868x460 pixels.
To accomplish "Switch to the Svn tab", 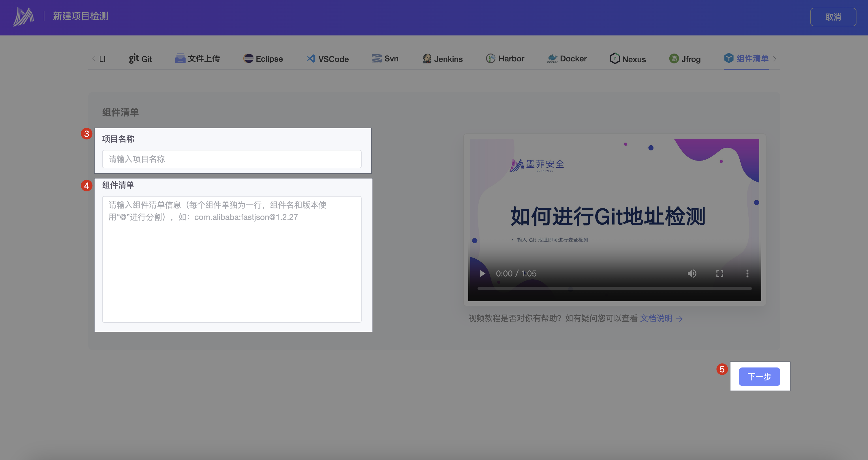I will tap(385, 59).
